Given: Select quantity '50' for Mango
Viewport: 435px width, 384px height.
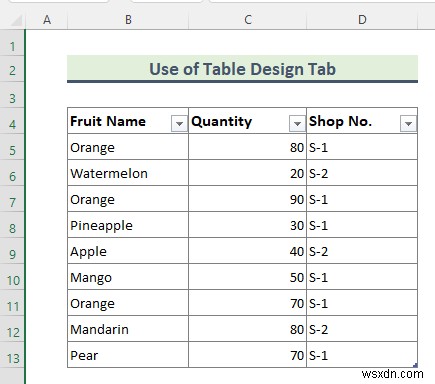Looking at the screenshot, I should click(x=247, y=277).
